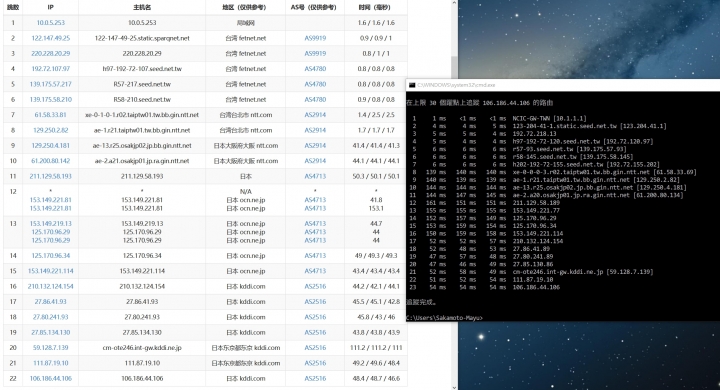Open AS4713 link in the 211.129.58.193 row
This screenshot has height=390, width=720.
[315, 176]
